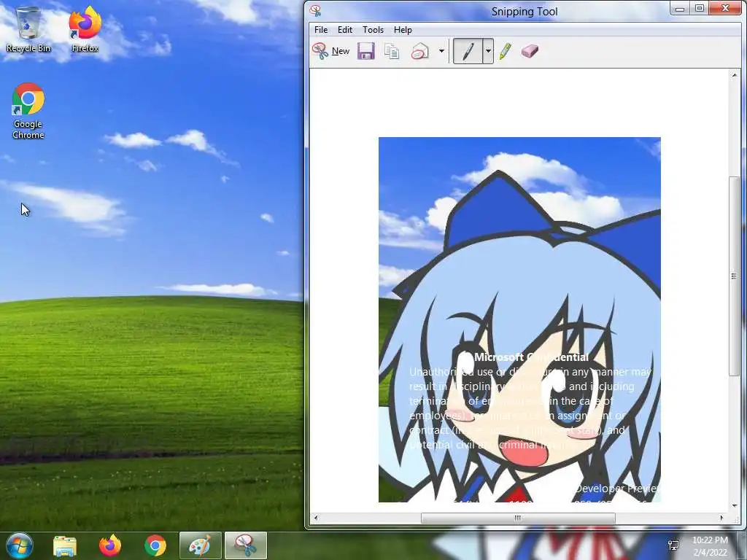Select the Recycle Bin desktop icon
This screenshot has width=747, height=560.
pyautogui.click(x=28, y=29)
